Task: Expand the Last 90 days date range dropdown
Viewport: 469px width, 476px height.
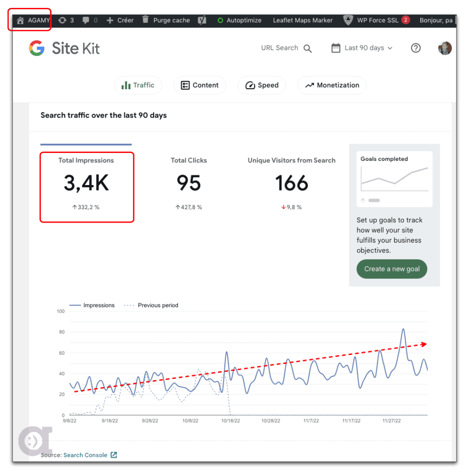Action: (x=362, y=48)
